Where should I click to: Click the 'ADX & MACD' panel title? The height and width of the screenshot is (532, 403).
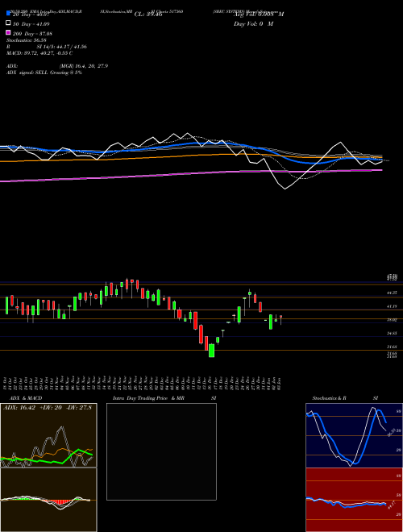click(26, 398)
